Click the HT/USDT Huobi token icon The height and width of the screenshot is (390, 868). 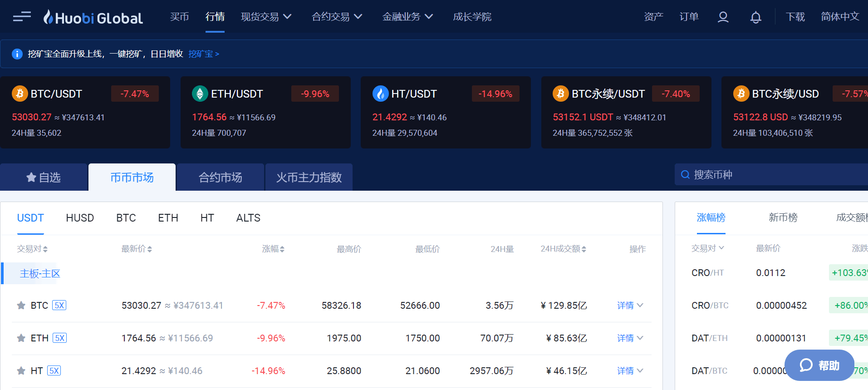(380, 94)
